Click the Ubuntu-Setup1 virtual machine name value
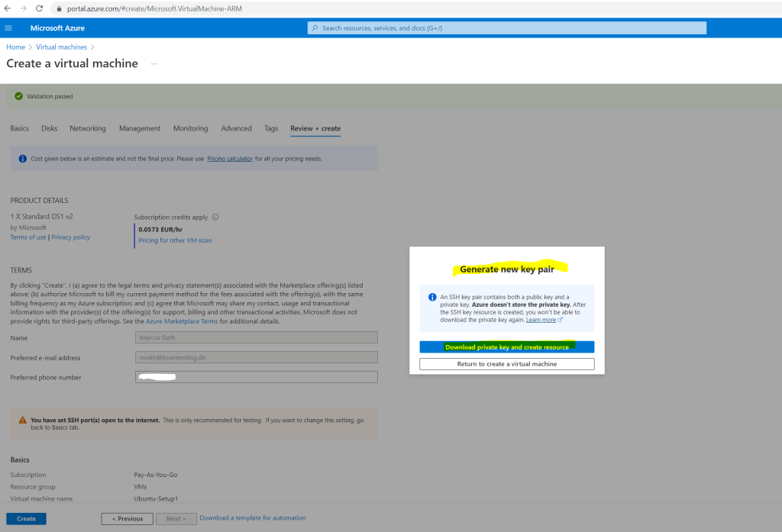Viewport: 782px width, 532px height. click(x=156, y=498)
